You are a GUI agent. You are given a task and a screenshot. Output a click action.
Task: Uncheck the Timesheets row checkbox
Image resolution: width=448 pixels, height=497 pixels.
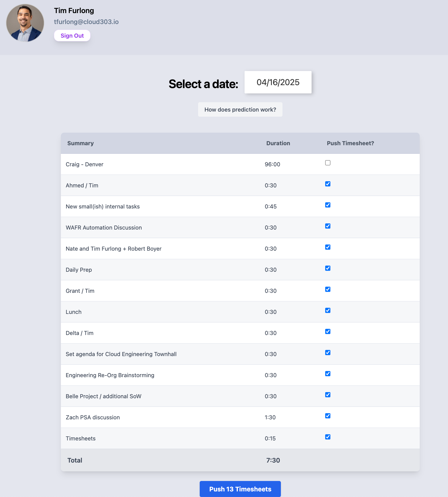click(x=328, y=437)
